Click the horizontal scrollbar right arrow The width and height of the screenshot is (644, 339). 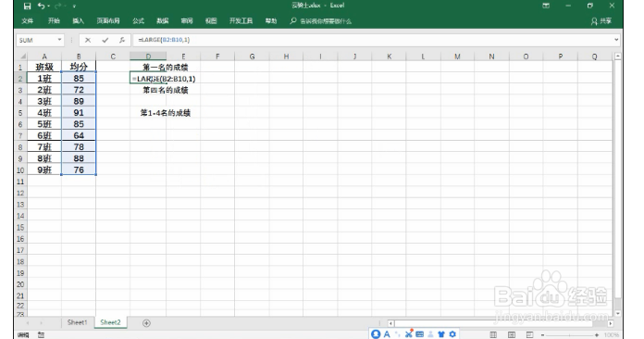pos(611,323)
